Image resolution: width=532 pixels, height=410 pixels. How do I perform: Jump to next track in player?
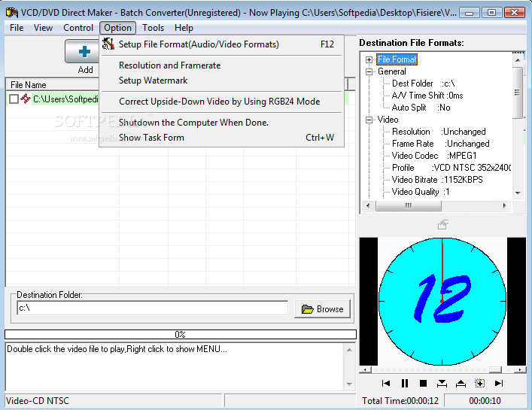click(498, 383)
